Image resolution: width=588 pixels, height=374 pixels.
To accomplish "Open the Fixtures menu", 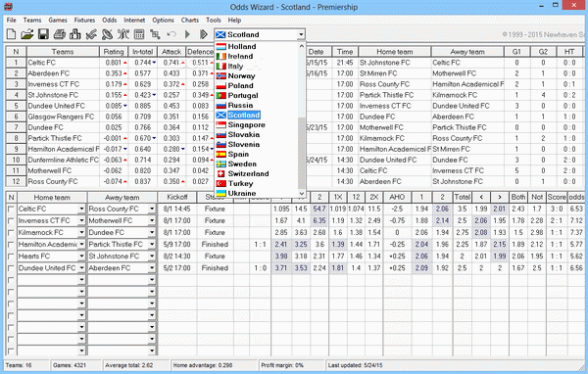I will (x=84, y=21).
